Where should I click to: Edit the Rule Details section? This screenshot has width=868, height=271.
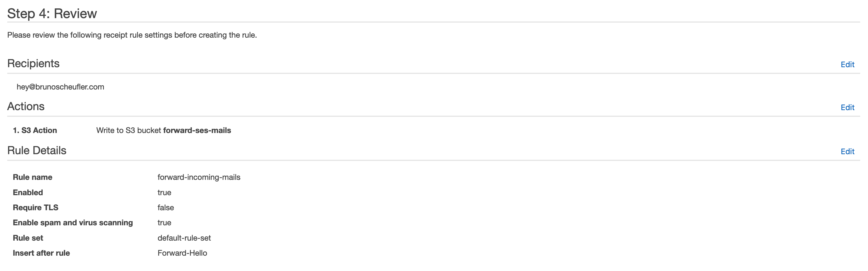(x=847, y=151)
